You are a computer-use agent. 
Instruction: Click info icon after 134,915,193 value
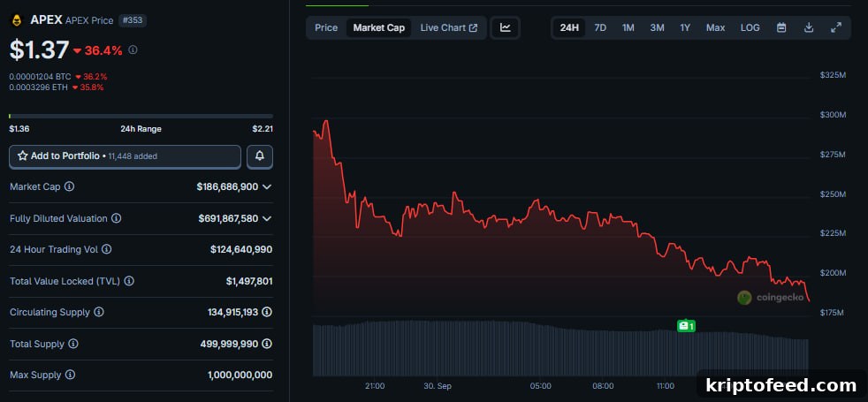point(267,312)
